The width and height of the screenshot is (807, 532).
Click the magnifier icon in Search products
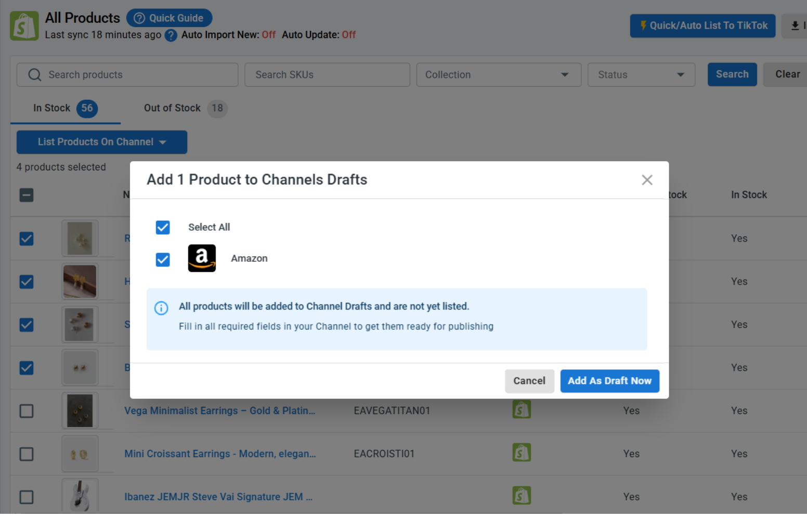[x=35, y=75]
